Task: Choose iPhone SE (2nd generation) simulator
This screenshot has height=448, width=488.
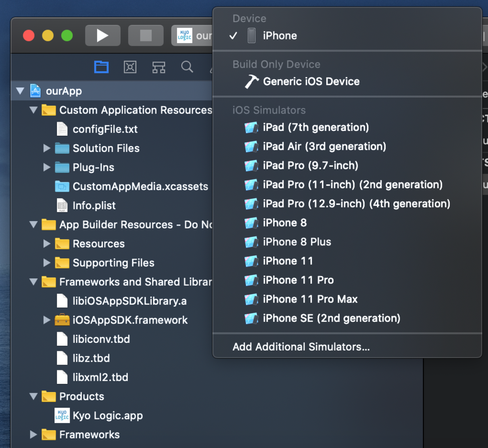Action: (347, 318)
